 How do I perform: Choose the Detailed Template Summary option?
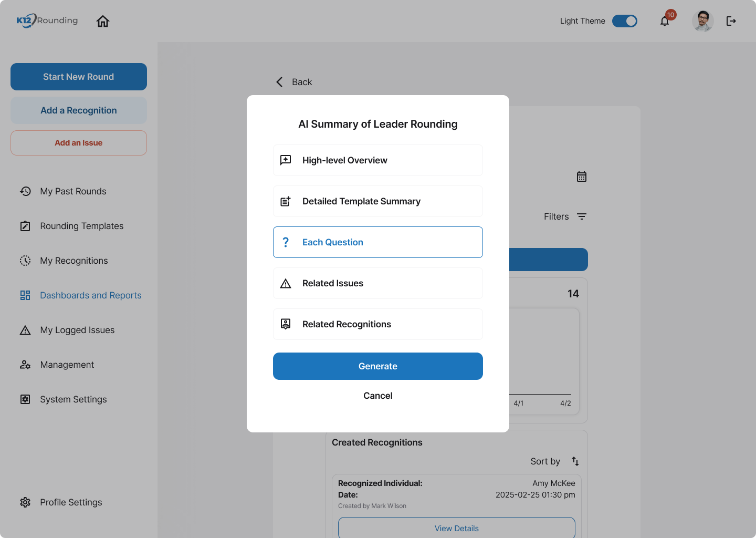coord(378,201)
